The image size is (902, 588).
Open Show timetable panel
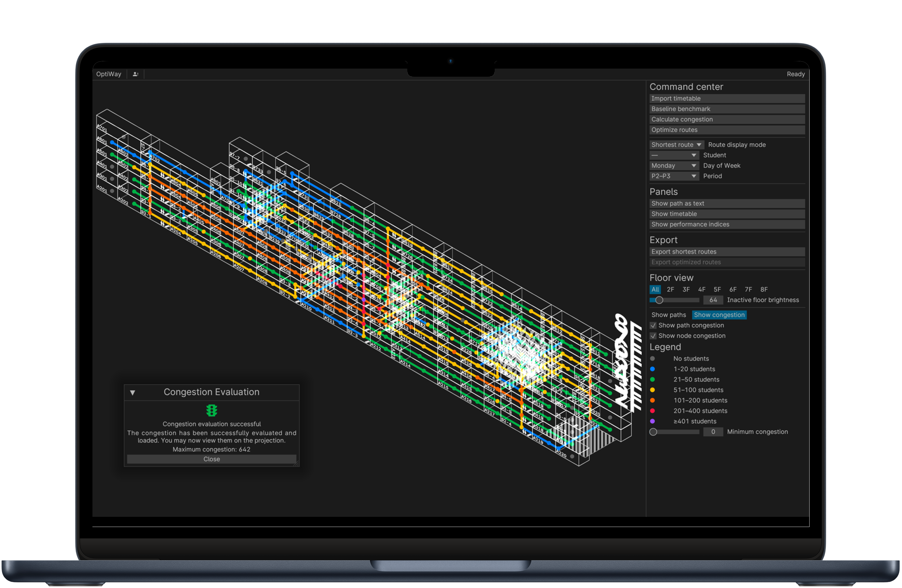coord(727,214)
